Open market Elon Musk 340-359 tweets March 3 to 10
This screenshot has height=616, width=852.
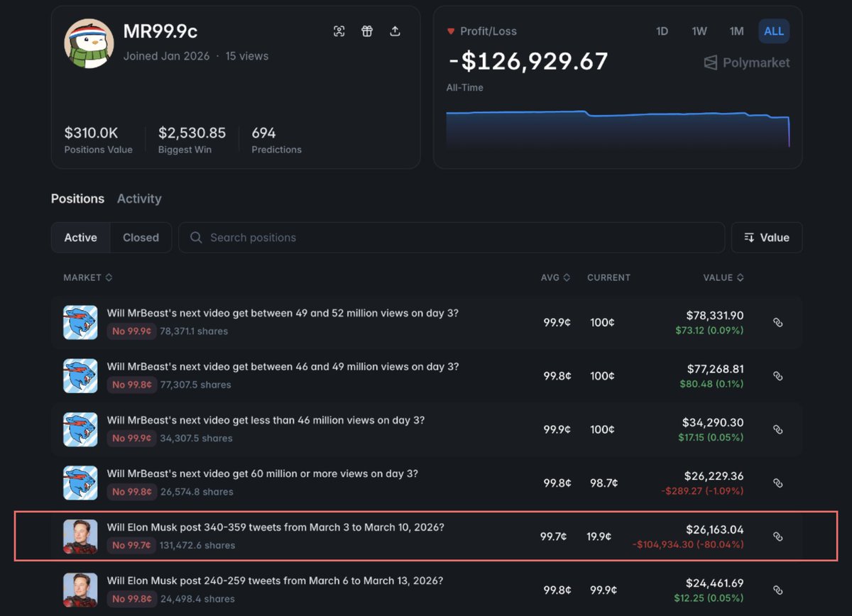276,527
